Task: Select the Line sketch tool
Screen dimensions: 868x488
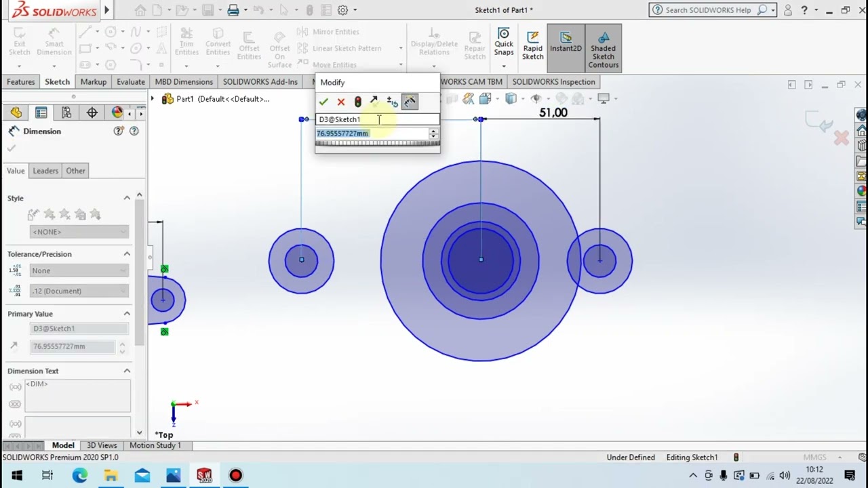Action: [85, 32]
